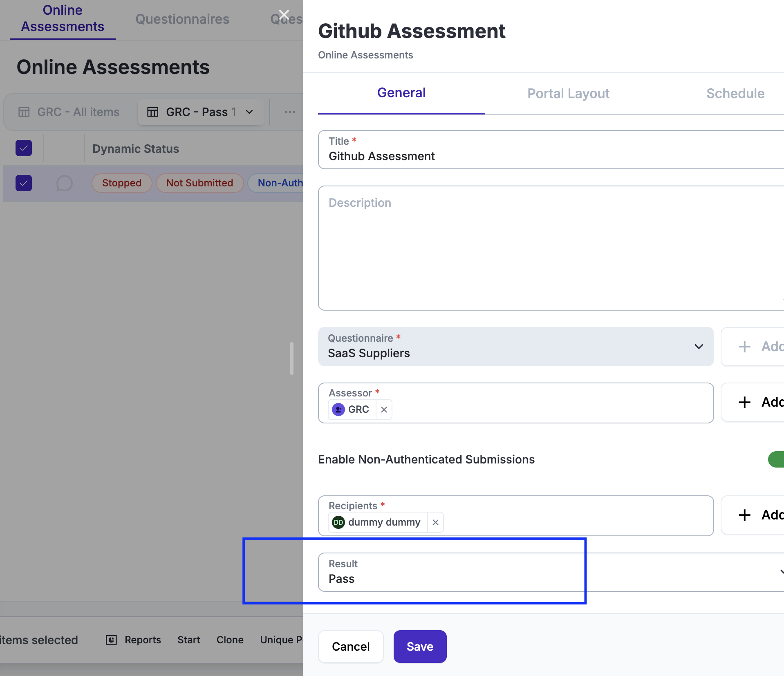
Task: Click the Save button
Action: pos(420,647)
